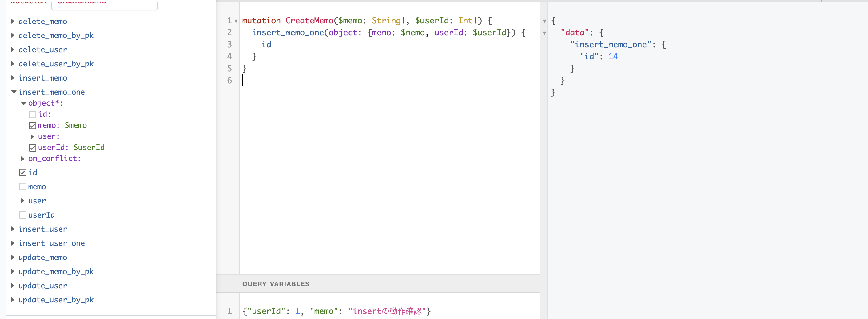Collapse the insert_memo_one mutation
This screenshot has height=319, width=868.
(14, 92)
